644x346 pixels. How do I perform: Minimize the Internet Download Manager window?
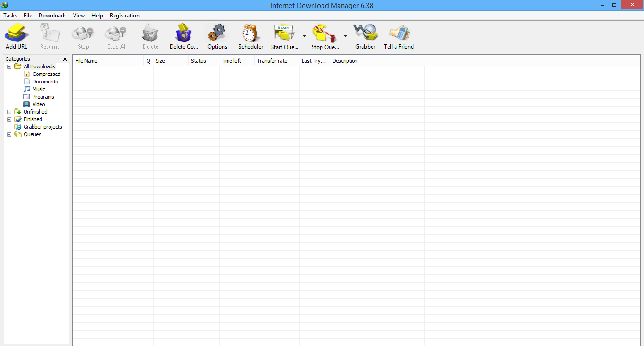click(603, 5)
